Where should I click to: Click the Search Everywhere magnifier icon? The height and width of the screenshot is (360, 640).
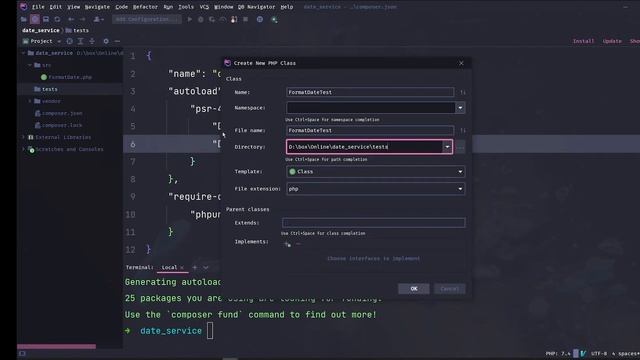(x=274, y=19)
